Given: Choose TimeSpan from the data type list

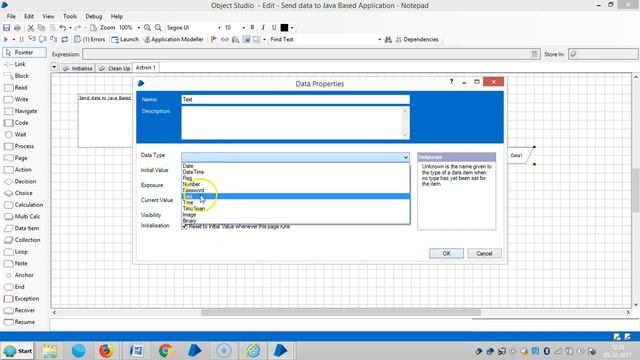Looking at the screenshot, I should pos(296,208).
